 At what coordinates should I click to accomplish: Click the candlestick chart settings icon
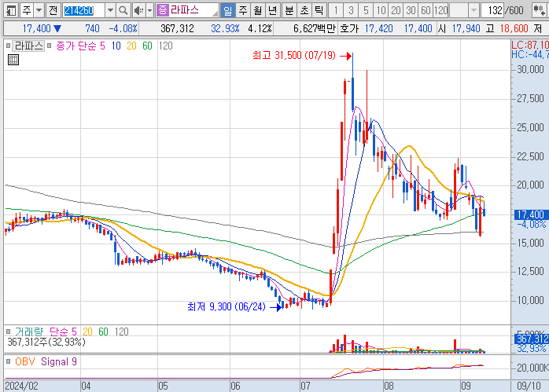click(539, 10)
